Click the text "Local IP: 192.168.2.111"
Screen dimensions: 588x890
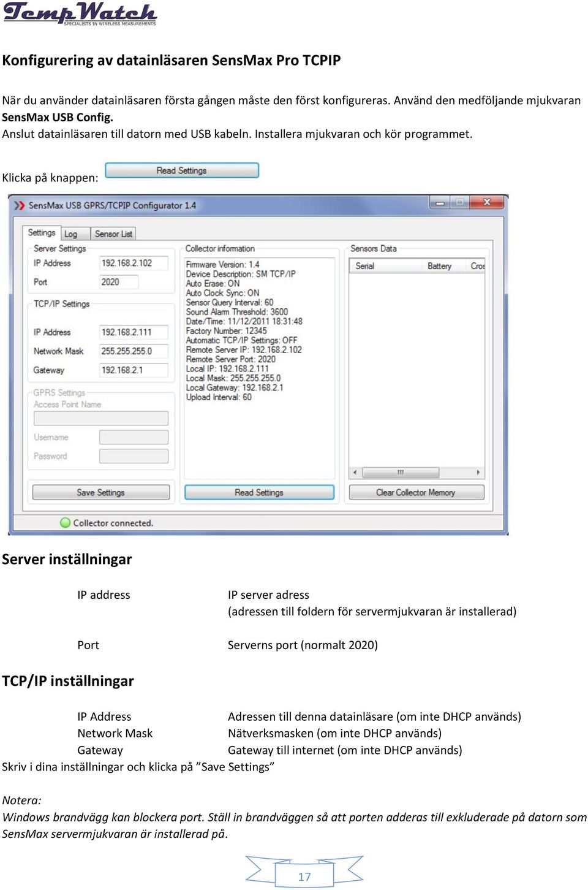click(x=227, y=369)
